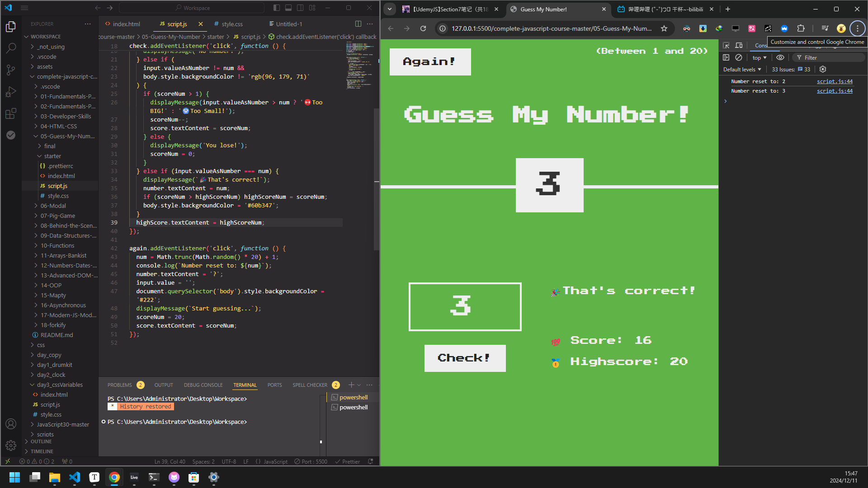Toggle the device toolbar in DevTools
The height and width of the screenshot is (488, 868).
739,45
